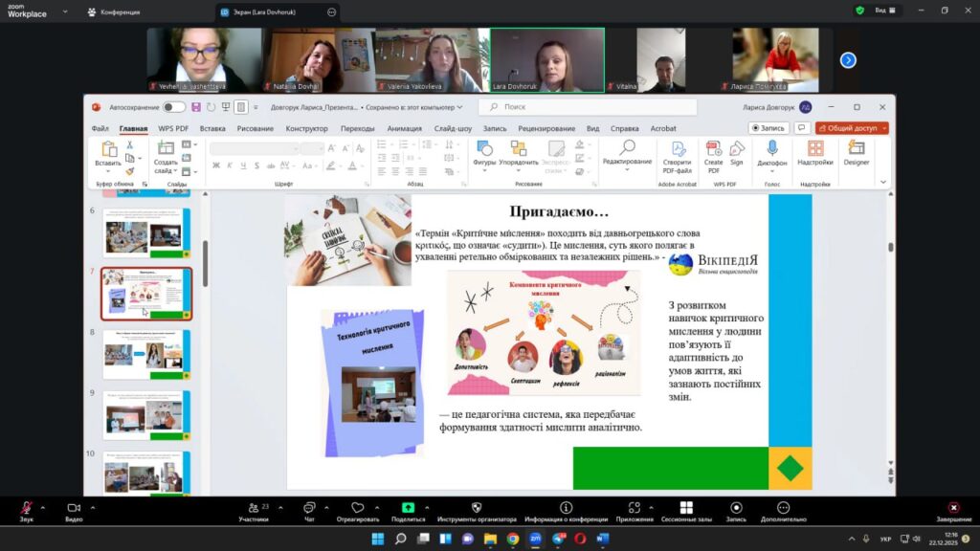The image size is (980, 551).
Task: Click the green Поделиться share screen icon
Action: point(408,508)
